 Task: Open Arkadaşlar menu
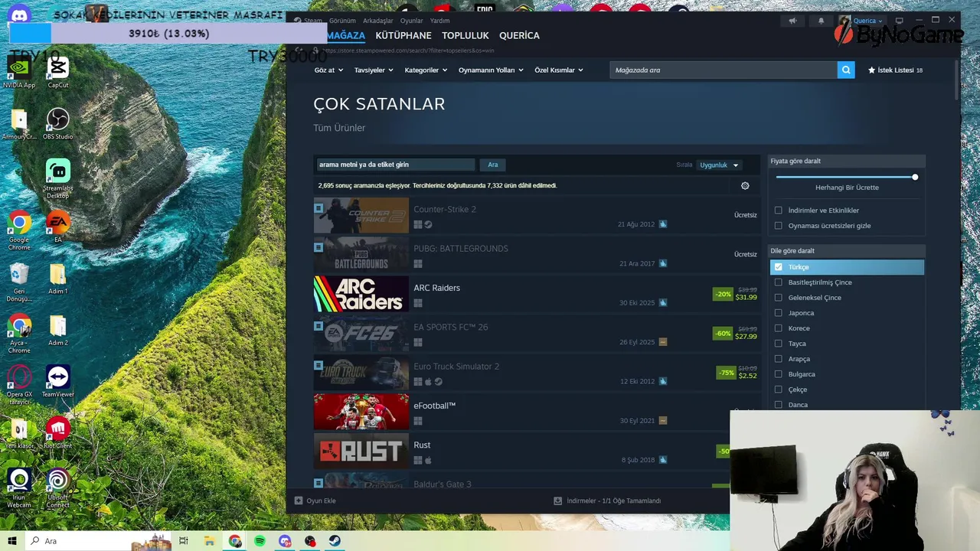click(x=378, y=21)
